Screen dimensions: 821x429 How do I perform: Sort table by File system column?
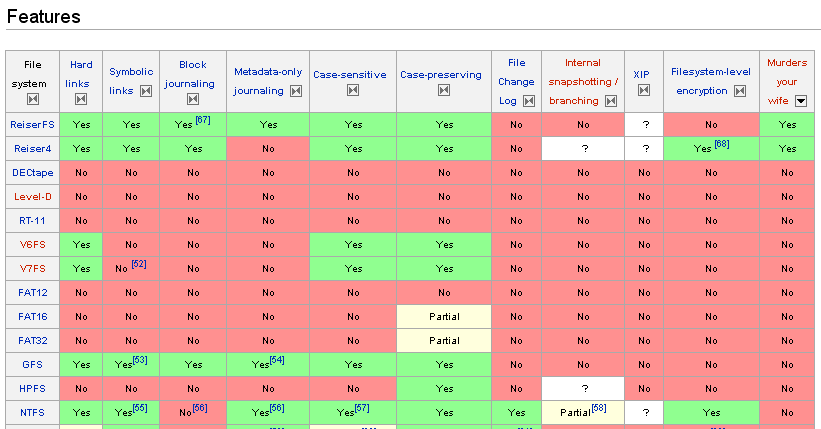[x=32, y=99]
